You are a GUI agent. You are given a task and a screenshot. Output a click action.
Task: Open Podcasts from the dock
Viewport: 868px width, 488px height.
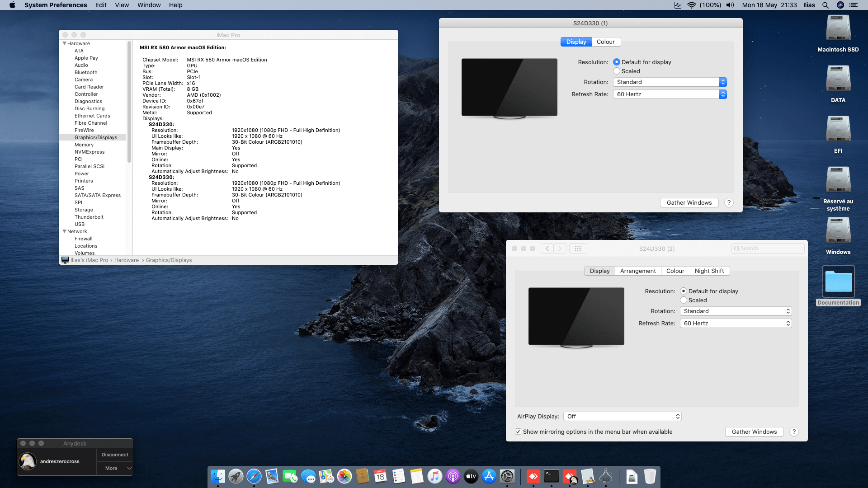(453, 476)
